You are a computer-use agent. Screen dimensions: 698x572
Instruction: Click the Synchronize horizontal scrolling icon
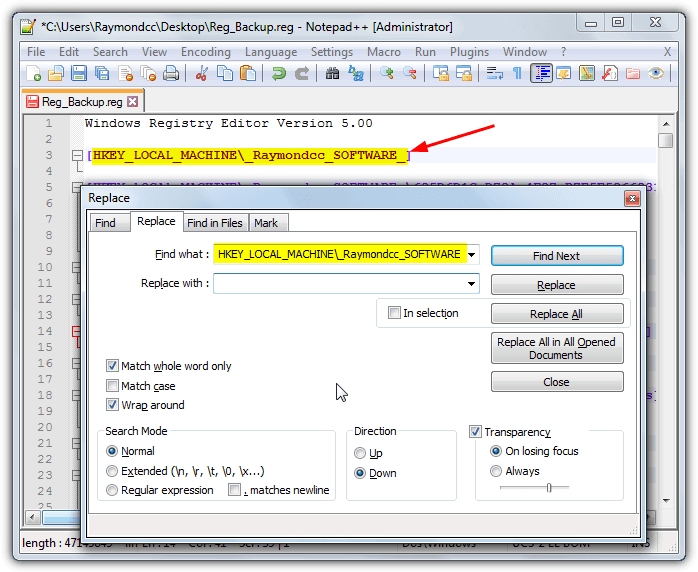coord(463,73)
